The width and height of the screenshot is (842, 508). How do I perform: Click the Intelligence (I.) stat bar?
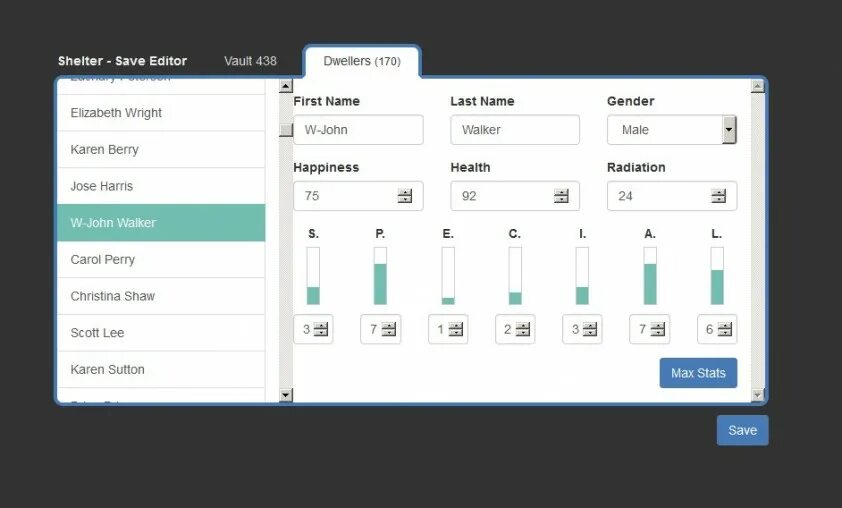(582, 275)
